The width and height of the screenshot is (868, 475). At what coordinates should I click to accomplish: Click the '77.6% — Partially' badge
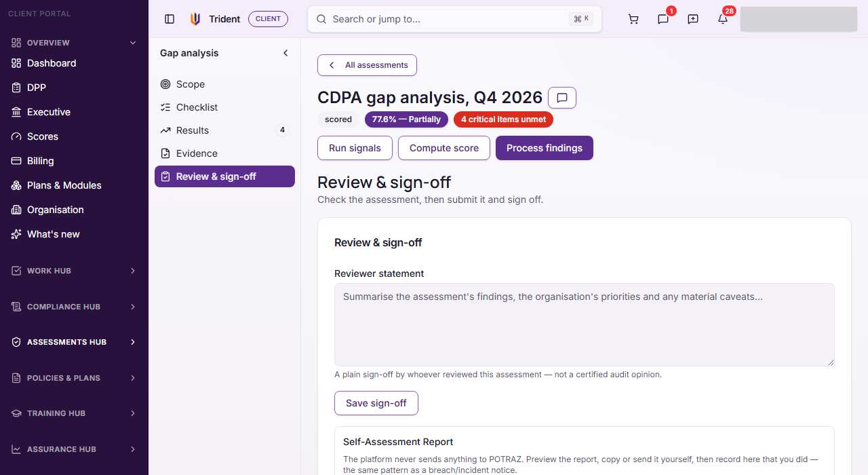pyautogui.click(x=406, y=119)
